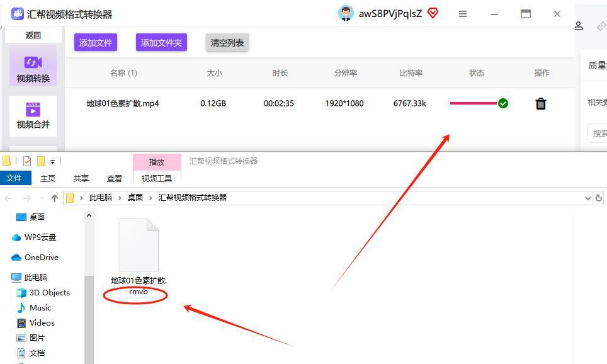This screenshot has height=364, width=607.
Task: Click the 比特率 column header
Action: click(411, 73)
